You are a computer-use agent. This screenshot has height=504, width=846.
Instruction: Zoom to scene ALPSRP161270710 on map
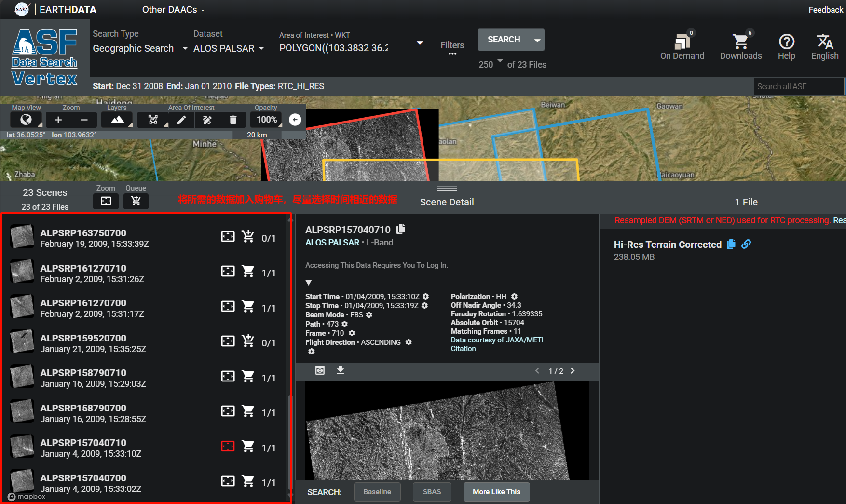pos(228,272)
